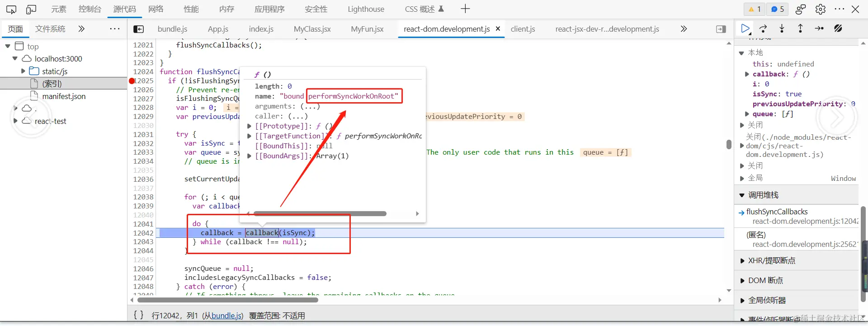
Task: Click the warnings count badge
Action: tap(755, 9)
